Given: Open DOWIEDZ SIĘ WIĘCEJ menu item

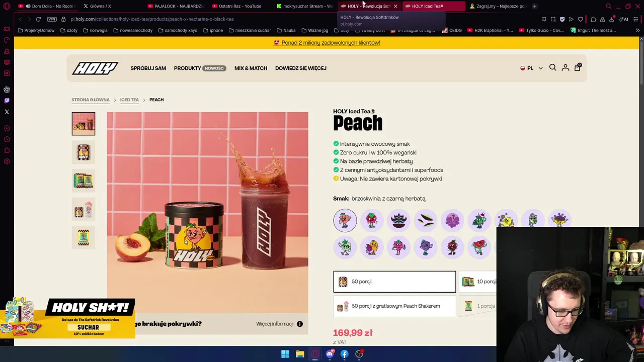Looking at the screenshot, I should pyautogui.click(x=301, y=68).
